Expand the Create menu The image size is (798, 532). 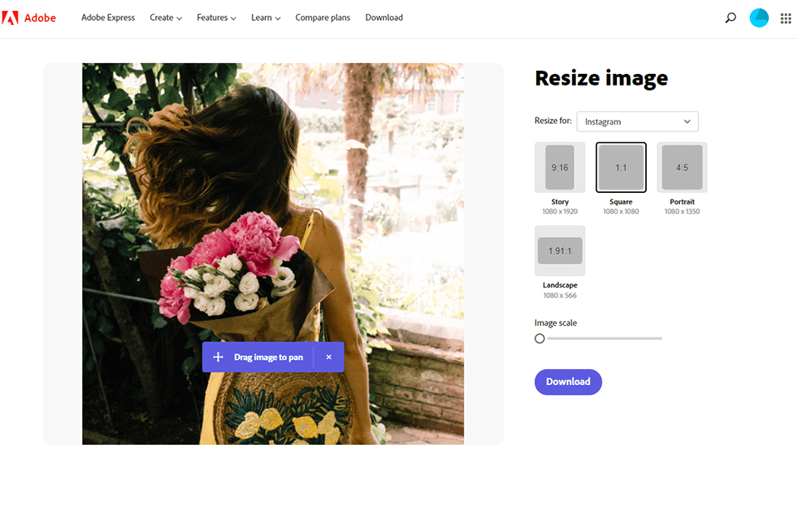tap(165, 17)
